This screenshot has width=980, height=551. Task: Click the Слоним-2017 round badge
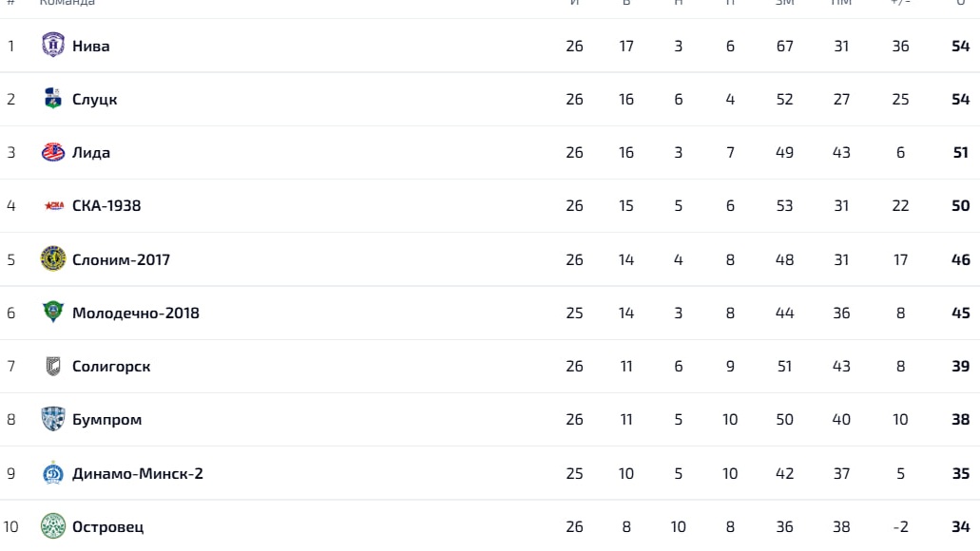click(53, 258)
